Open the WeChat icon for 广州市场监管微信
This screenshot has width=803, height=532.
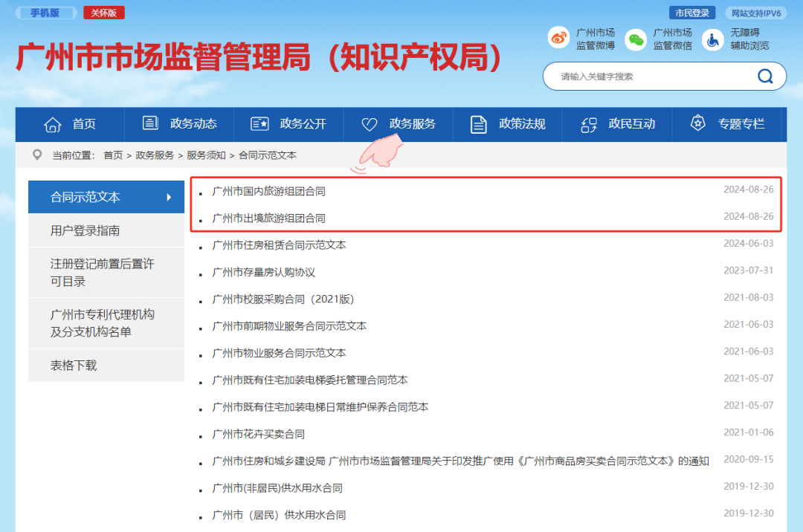[x=636, y=39]
